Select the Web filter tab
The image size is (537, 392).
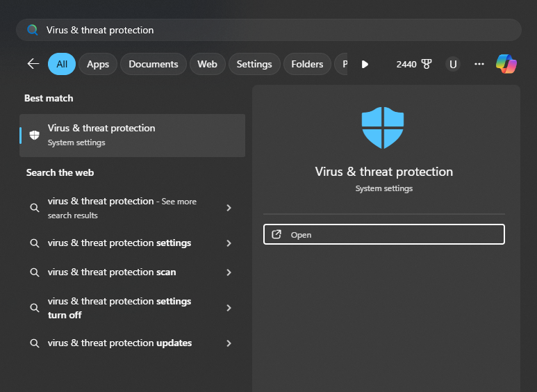tap(207, 64)
